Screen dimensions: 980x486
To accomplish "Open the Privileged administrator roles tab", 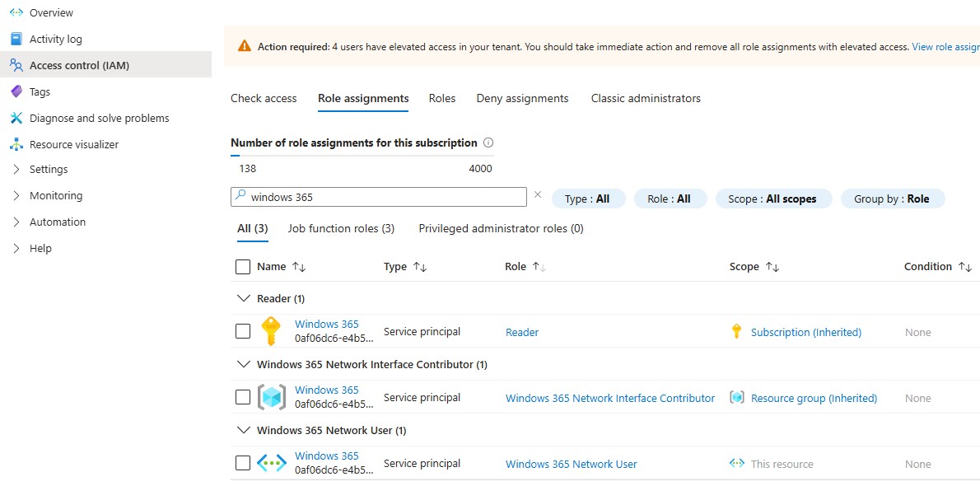I will pos(501,228).
